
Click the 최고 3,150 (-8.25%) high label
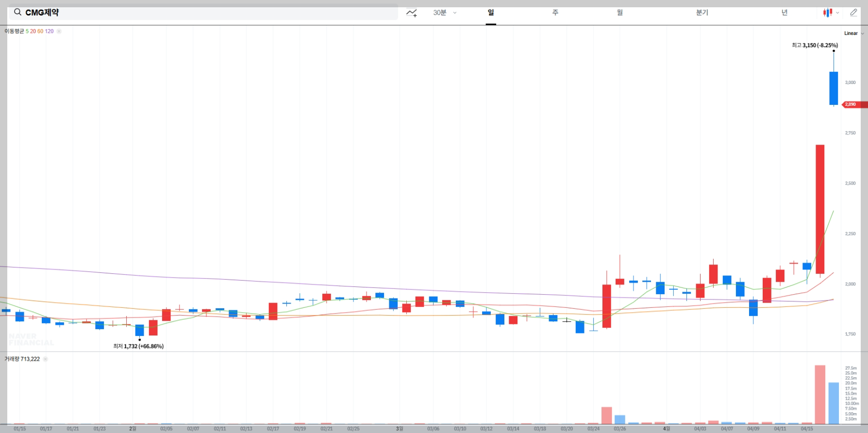[815, 45]
